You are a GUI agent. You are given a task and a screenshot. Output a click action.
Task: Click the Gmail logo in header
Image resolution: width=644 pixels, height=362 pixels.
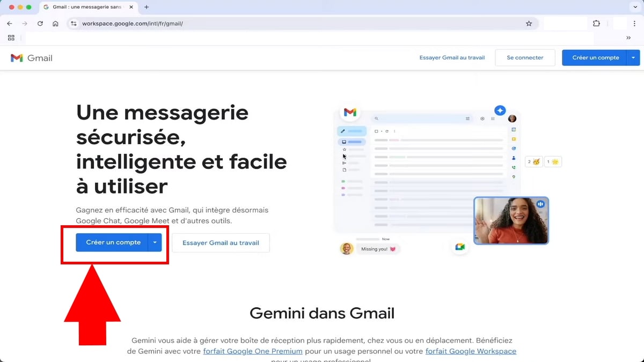tap(32, 58)
